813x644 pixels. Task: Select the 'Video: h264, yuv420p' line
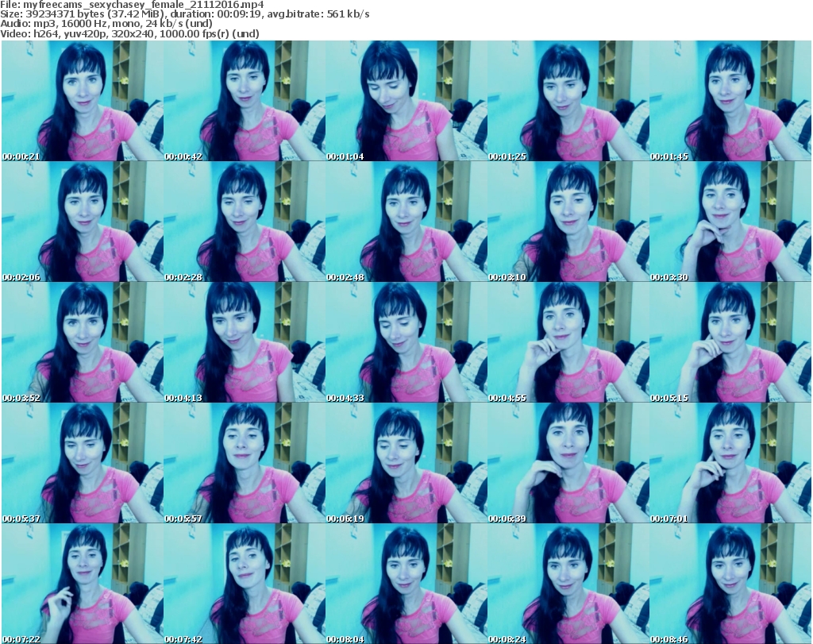point(129,33)
